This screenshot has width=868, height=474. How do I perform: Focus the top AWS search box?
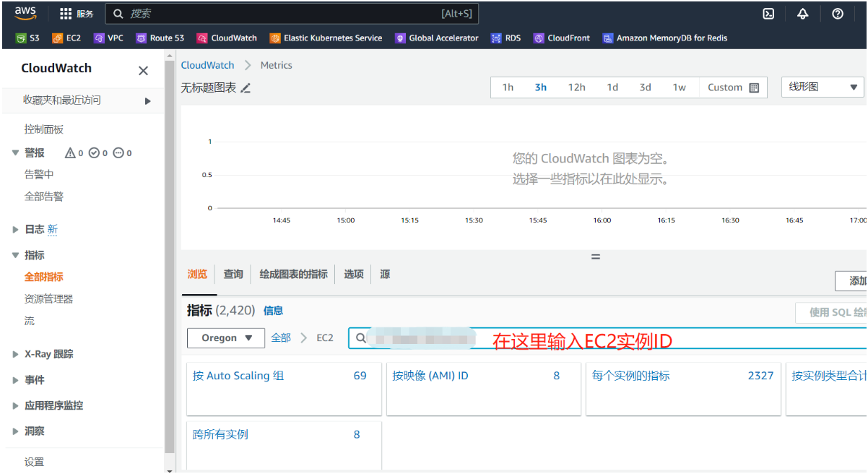pos(292,14)
